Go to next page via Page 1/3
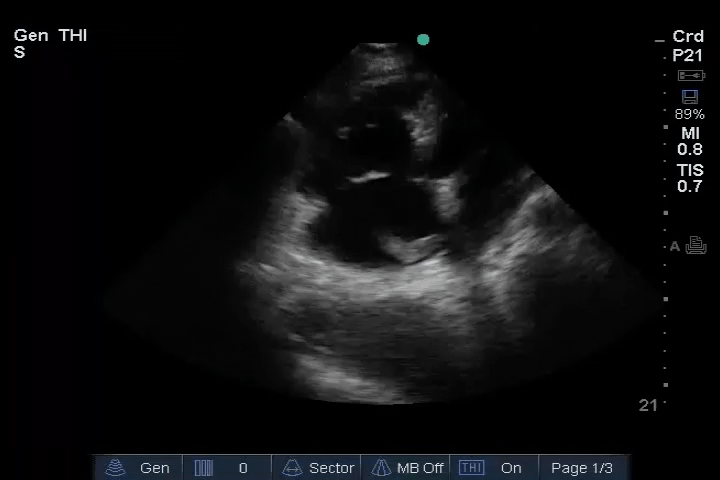 [x=582, y=468]
